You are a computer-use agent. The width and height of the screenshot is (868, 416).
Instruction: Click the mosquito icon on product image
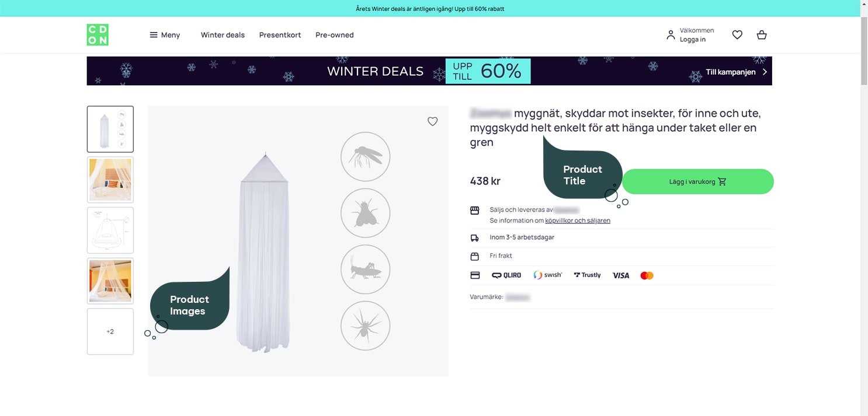click(x=365, y=156)
